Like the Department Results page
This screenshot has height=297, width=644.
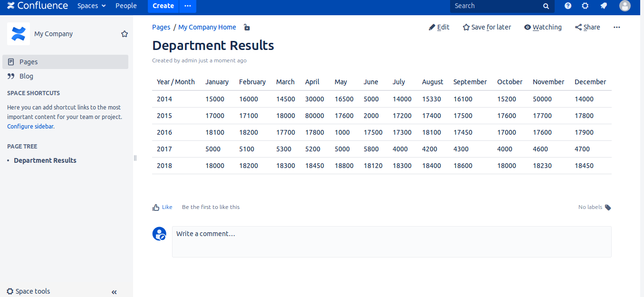click(162, 207)
